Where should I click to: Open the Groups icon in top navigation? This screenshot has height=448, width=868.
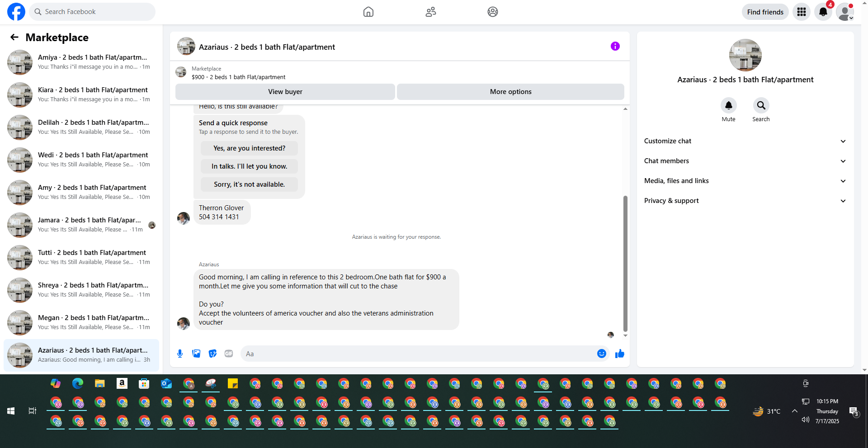pyautogui.click(x=493, y=12)
